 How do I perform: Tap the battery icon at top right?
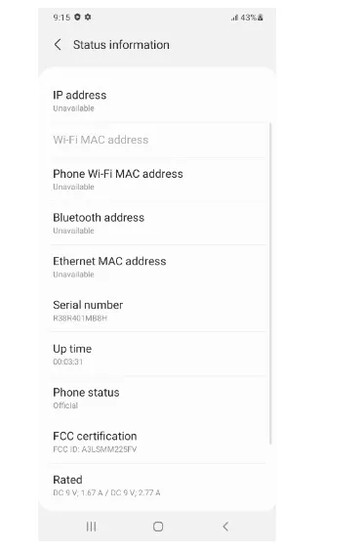[x=260, y=18]
